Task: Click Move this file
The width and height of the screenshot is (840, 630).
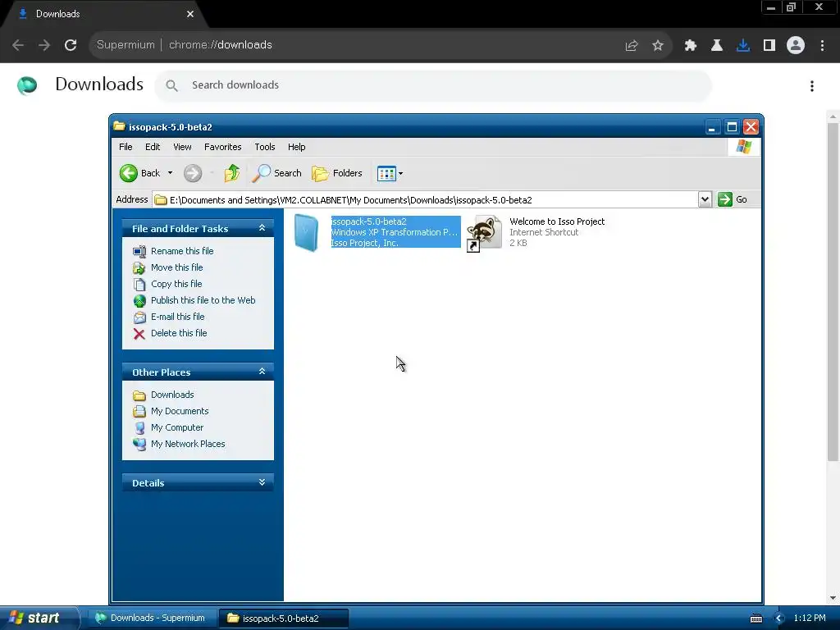Action: [177, 267]
